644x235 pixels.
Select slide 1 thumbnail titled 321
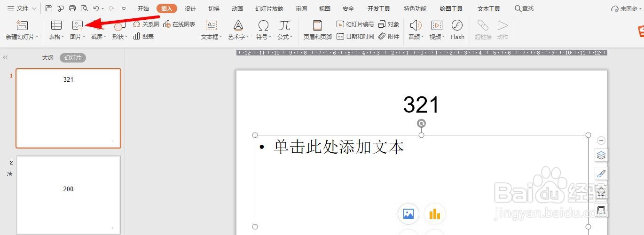(69, 108)
